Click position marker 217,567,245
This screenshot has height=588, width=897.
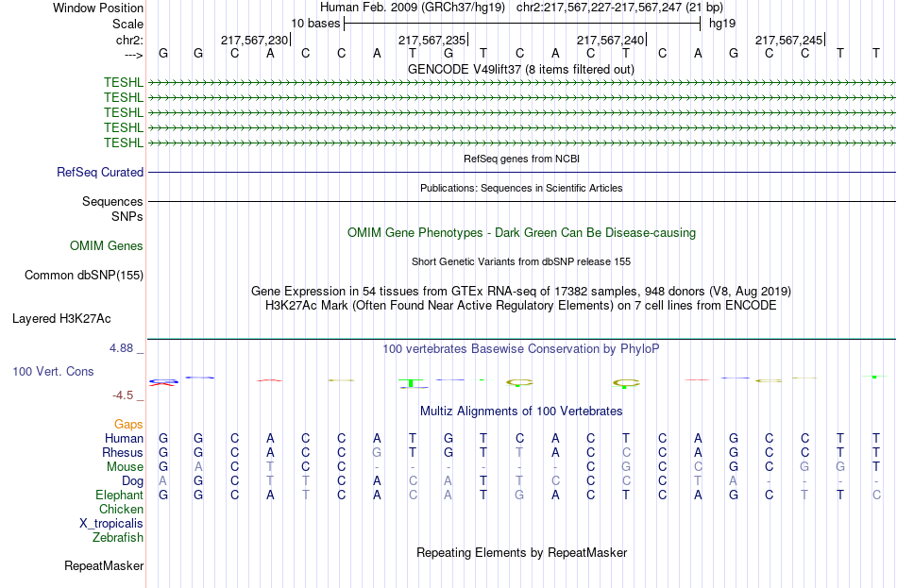788,40
